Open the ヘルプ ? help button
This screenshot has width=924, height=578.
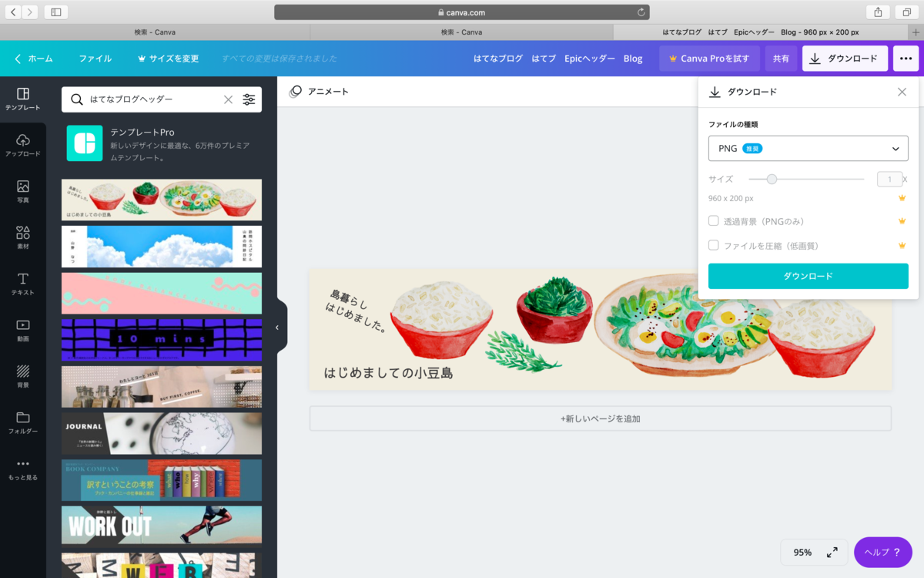882,553
